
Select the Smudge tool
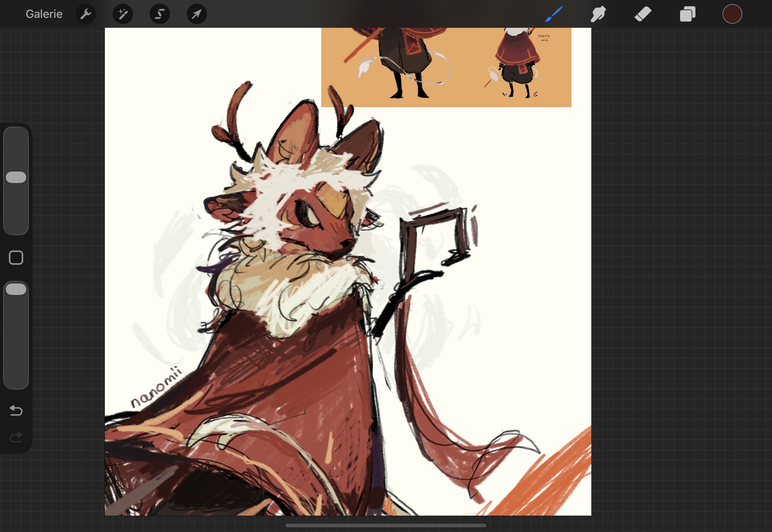(598, 14)
